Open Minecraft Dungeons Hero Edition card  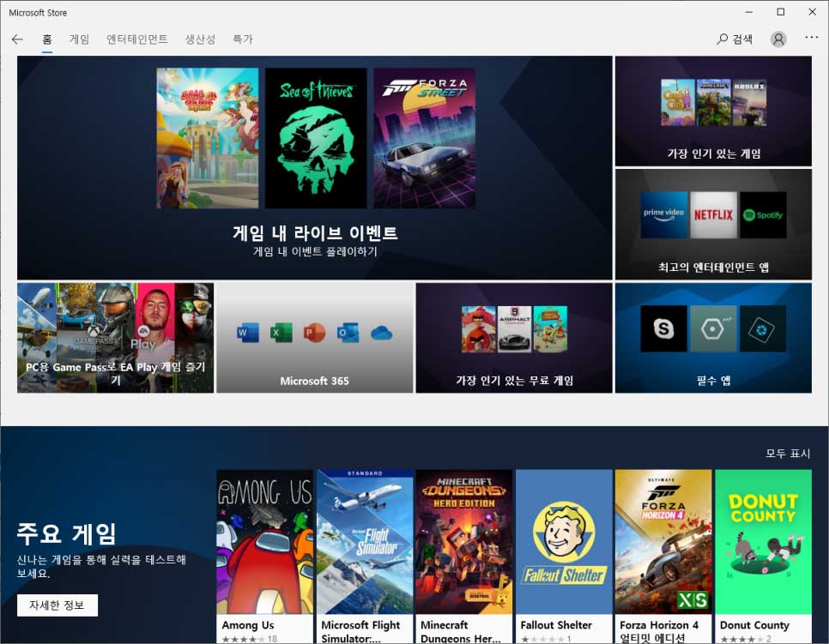464,557
